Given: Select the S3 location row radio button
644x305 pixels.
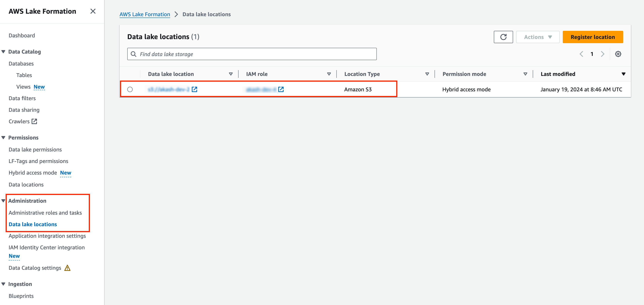Looking at the screenshot, I should pos(130,89).
